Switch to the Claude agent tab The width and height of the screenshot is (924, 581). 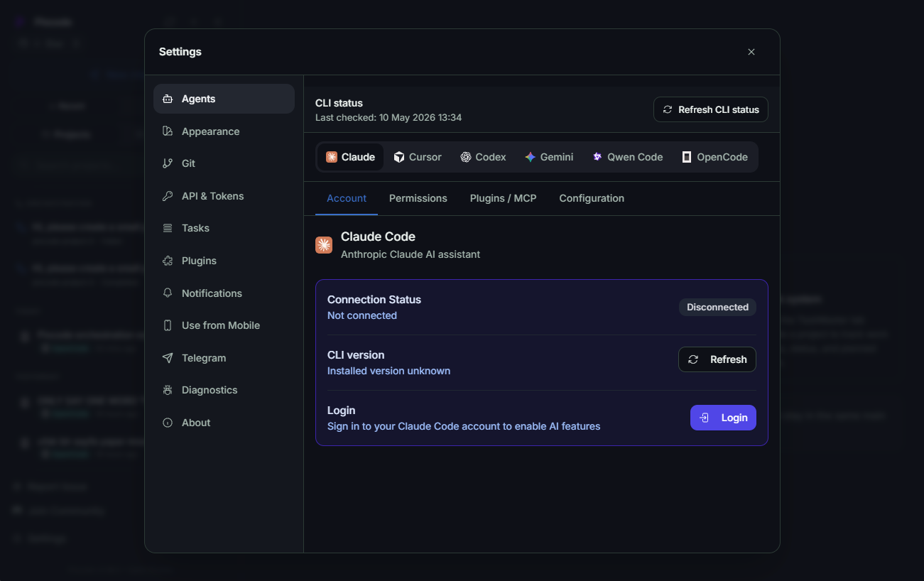350,157
